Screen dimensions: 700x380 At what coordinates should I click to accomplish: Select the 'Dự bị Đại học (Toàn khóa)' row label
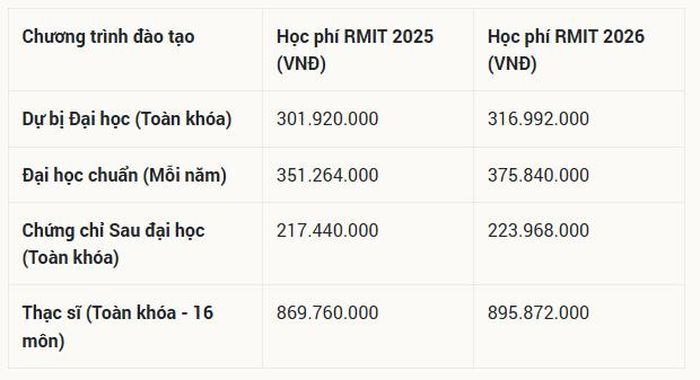click(x=127, y=119)
